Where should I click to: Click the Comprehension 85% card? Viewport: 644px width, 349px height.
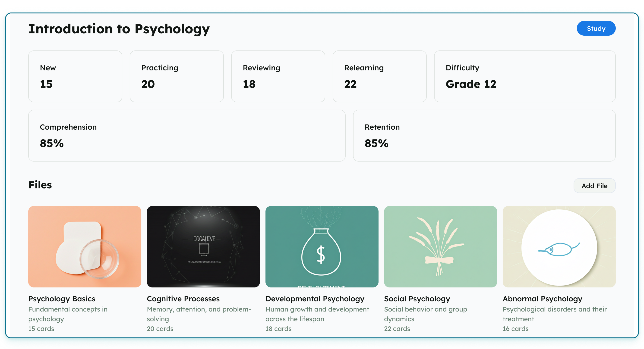187,136
